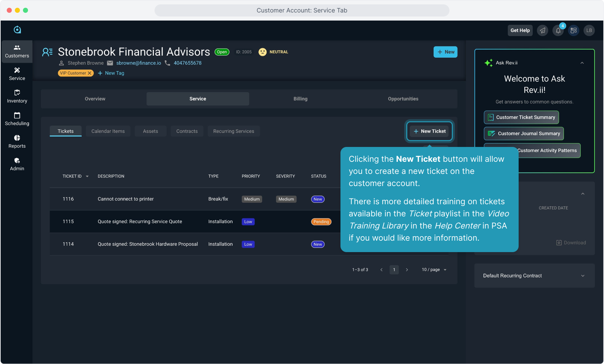Expand the Default Recurring Contract section
The height and width of the screenshot is (364, 604).
(x=583, y=276)
